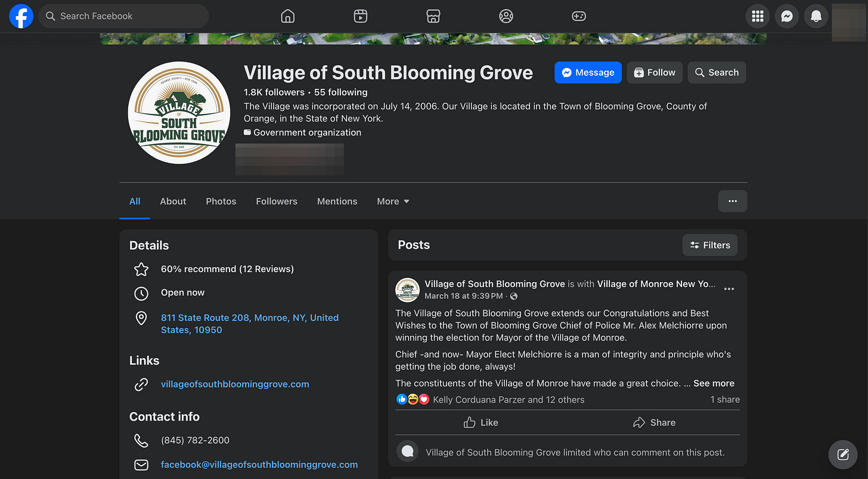Open the March 18 post timestamp
868x479 pixels.
click(463, 296)
